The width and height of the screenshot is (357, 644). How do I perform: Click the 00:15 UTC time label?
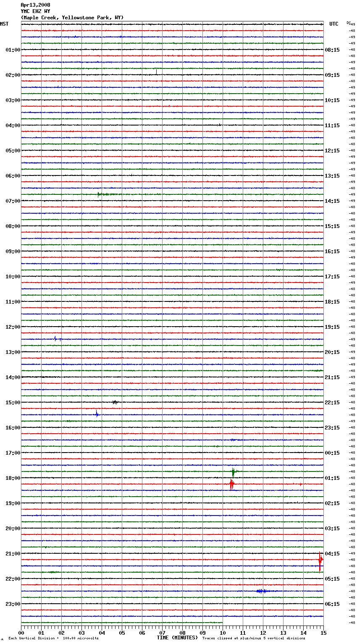point(332,453)
